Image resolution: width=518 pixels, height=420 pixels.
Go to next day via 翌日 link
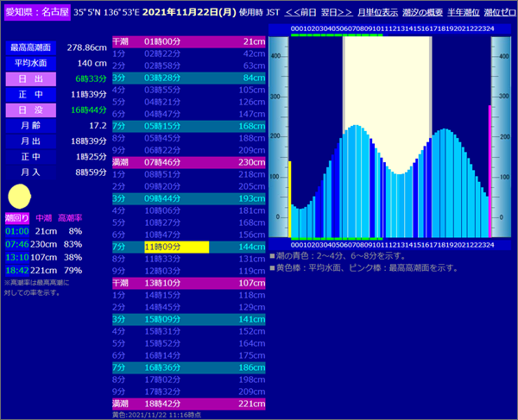tap(337, 13)
